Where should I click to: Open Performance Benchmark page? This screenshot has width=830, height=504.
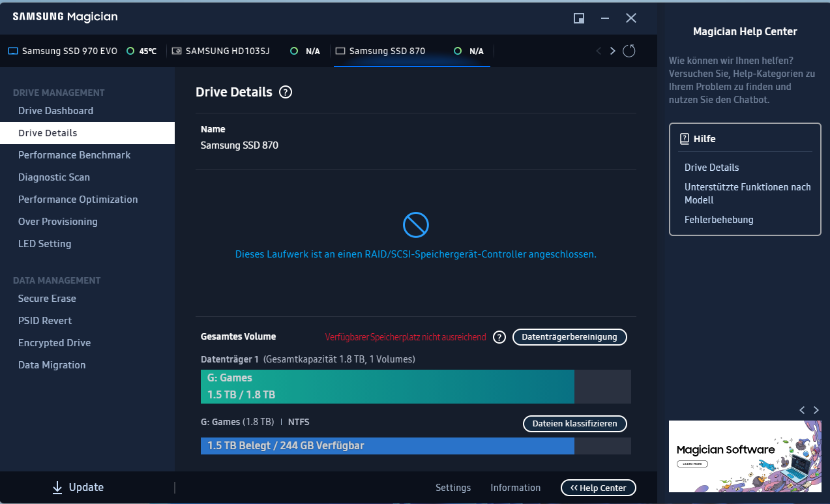[x=87, y=155]
